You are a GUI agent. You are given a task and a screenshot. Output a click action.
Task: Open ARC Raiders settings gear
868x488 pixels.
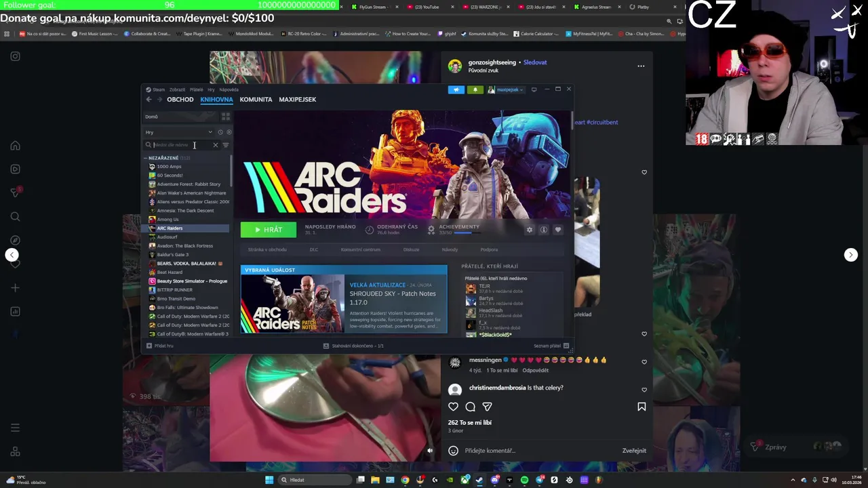point(530,230)
